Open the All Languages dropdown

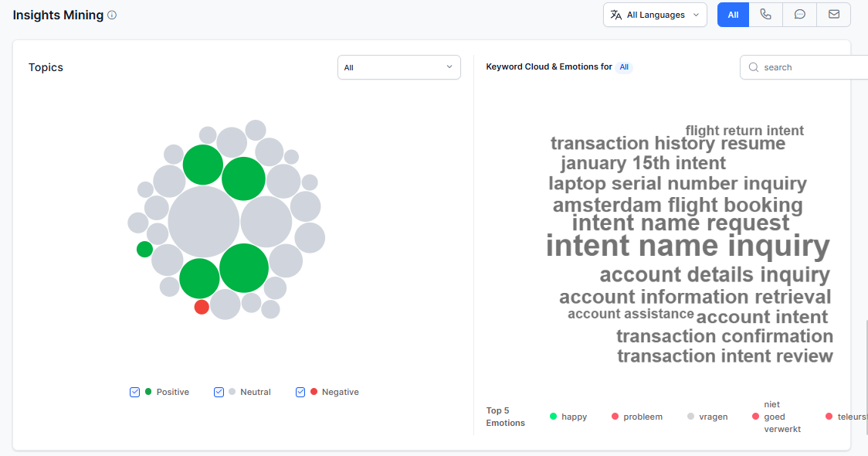(655, 15)
